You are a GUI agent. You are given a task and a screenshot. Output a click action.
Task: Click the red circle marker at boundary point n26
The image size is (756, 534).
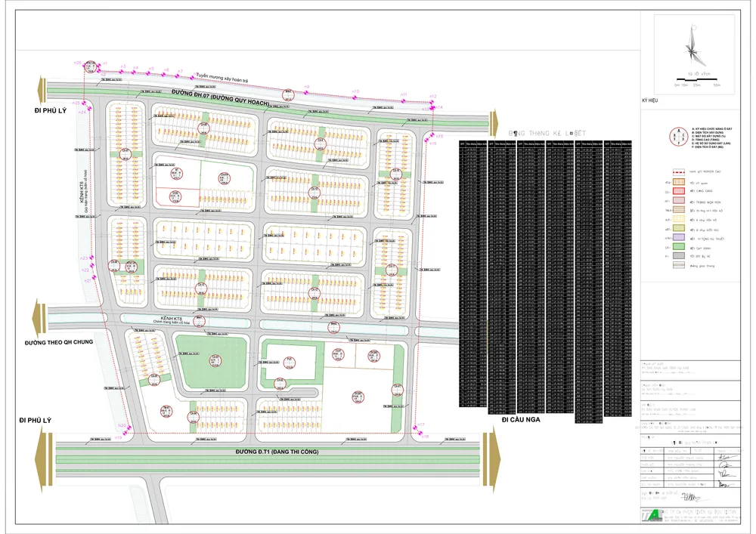(90, 67)
